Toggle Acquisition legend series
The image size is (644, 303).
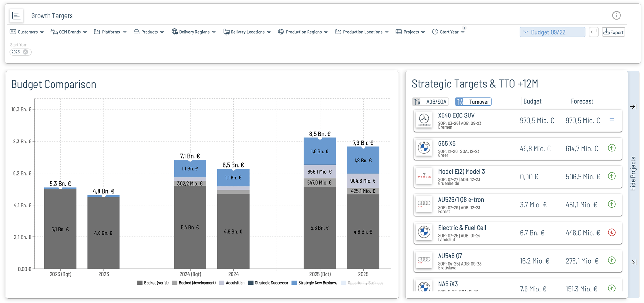pyautogui.click(x=232, y=283)
